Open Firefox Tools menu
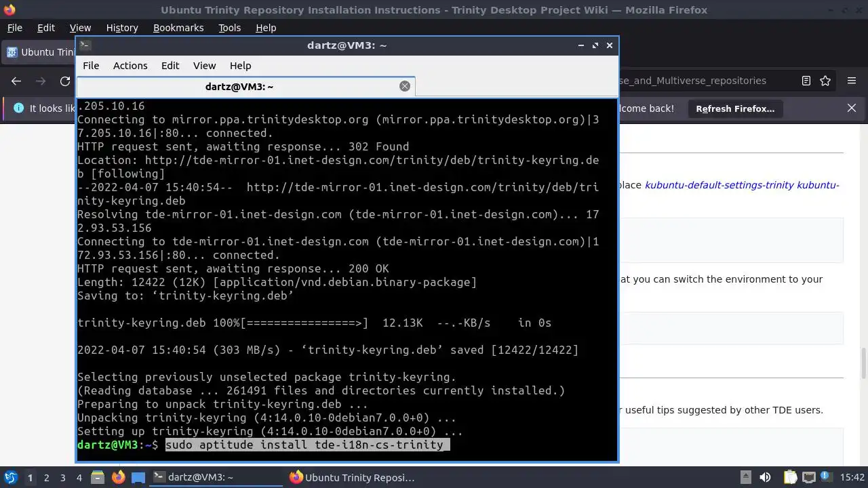 click(x=229, y=28)
